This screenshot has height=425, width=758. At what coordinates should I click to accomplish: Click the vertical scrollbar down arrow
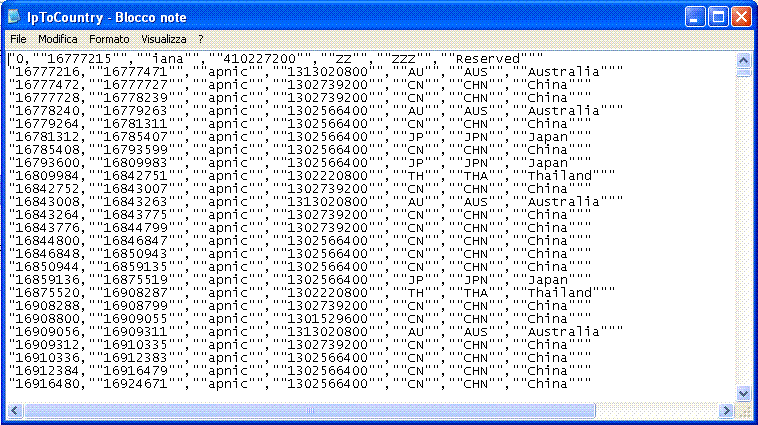pyautogui.click(x=743, y=393)
